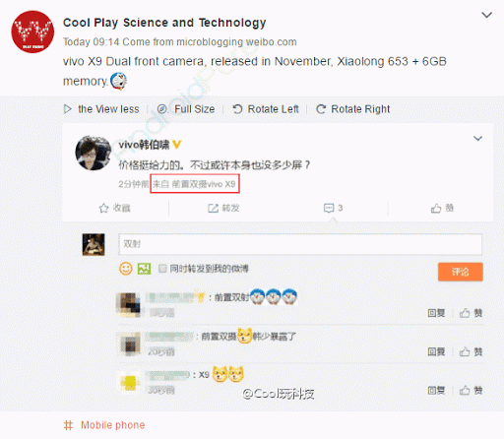Image resolution: width=504 pixels, height=439 pixels.
Task: Click the Cool Play red logo avatar
Action: tap(32, 31)
